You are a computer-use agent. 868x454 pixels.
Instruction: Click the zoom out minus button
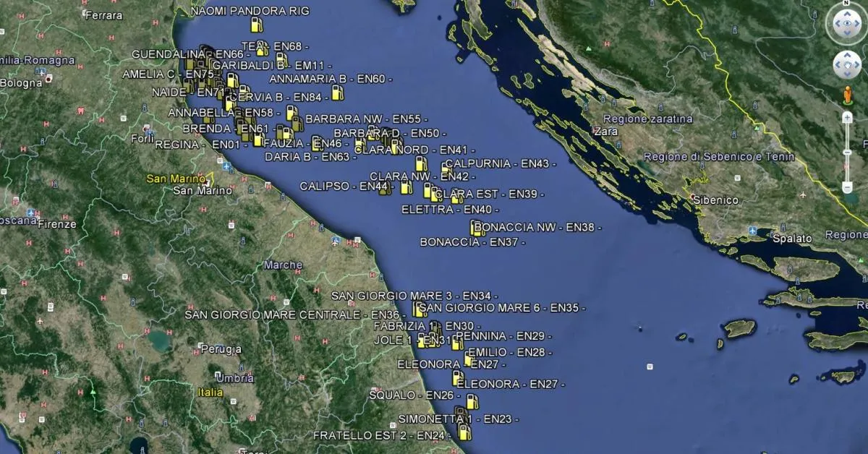click(847, 187)
